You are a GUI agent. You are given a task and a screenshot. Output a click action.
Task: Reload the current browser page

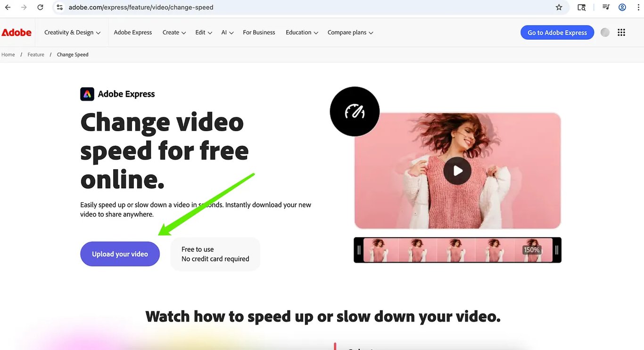tap(41, 8)
